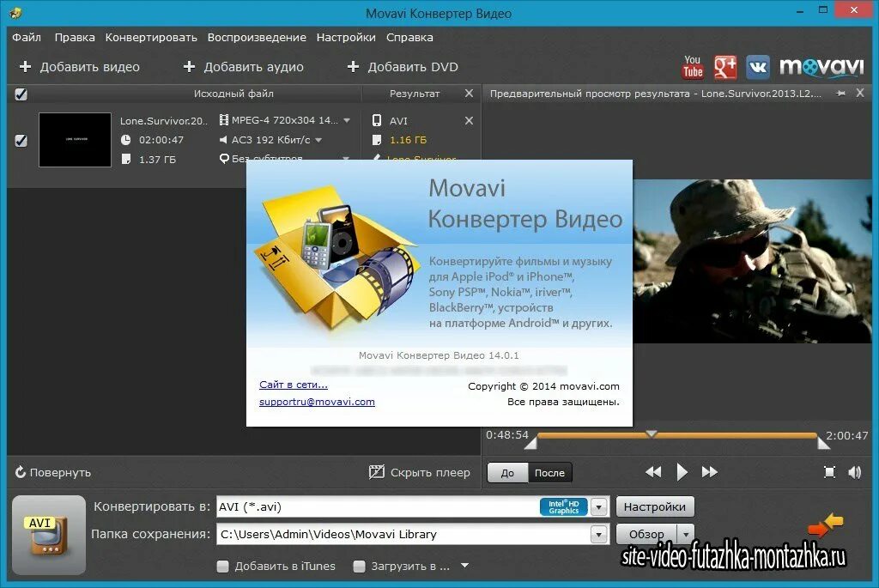Toggle fullscreen preview icon
The width and height of the screenshot is (879, 588).
point(830,472)
